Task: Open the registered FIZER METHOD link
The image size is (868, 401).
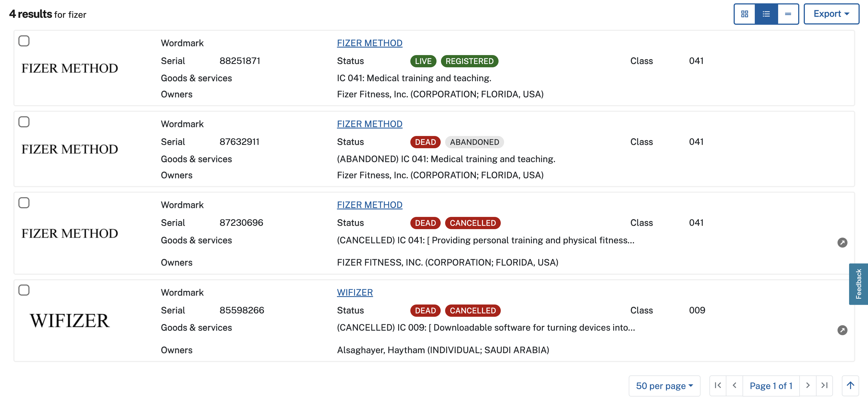Action: [369, 43]
